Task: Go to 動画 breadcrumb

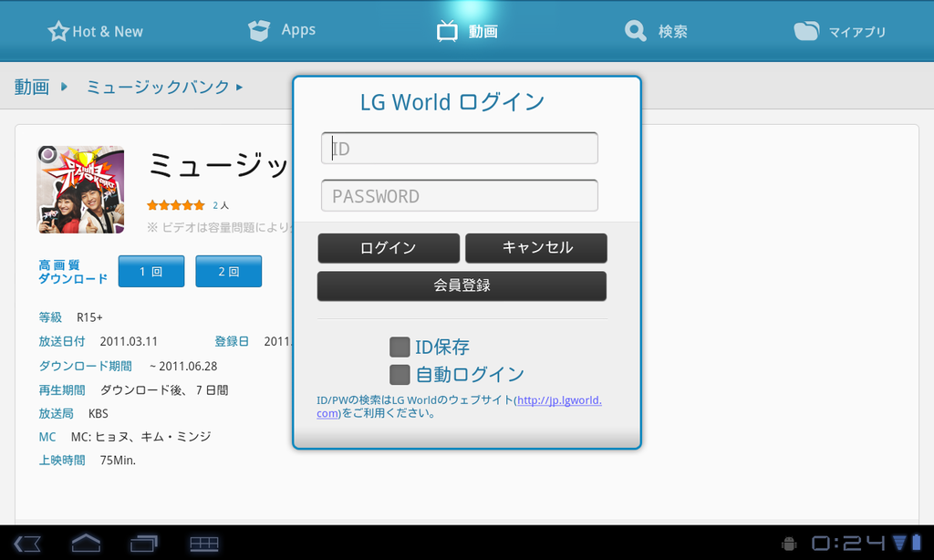Action: pos(32,87)
